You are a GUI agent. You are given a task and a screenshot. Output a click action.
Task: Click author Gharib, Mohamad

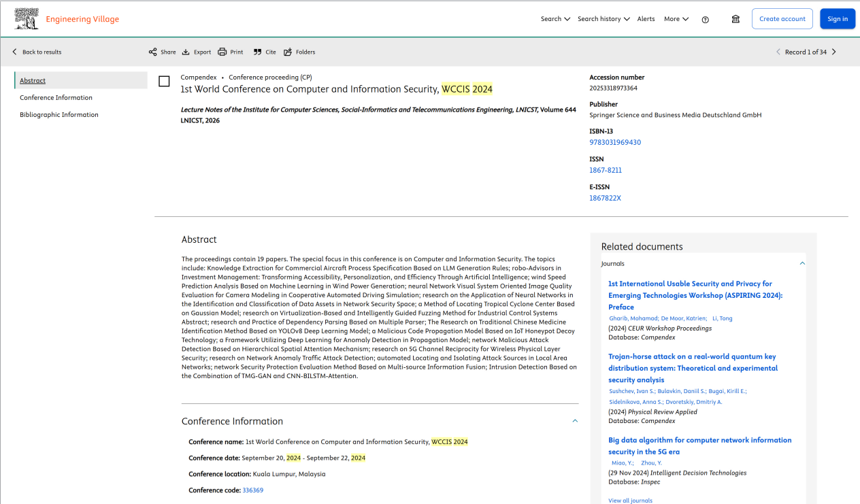click(633, 318)
